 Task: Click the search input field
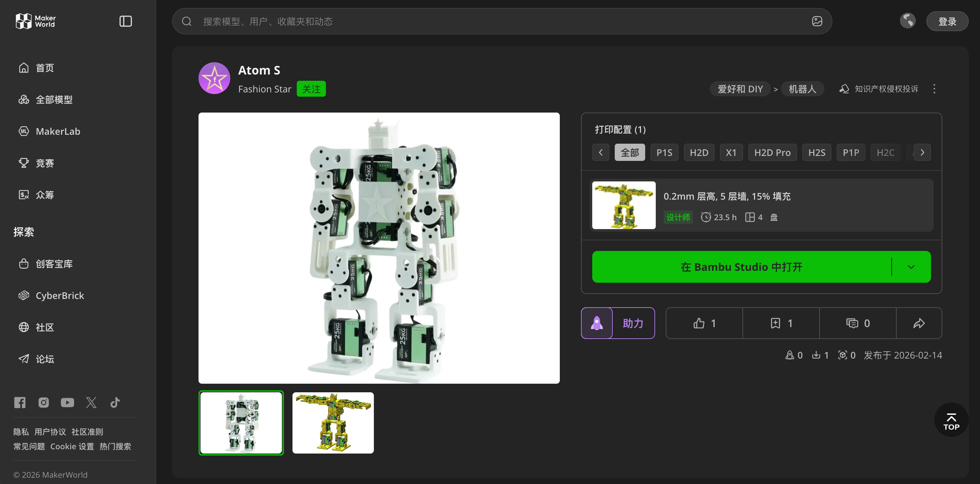[x=495, y=21]
